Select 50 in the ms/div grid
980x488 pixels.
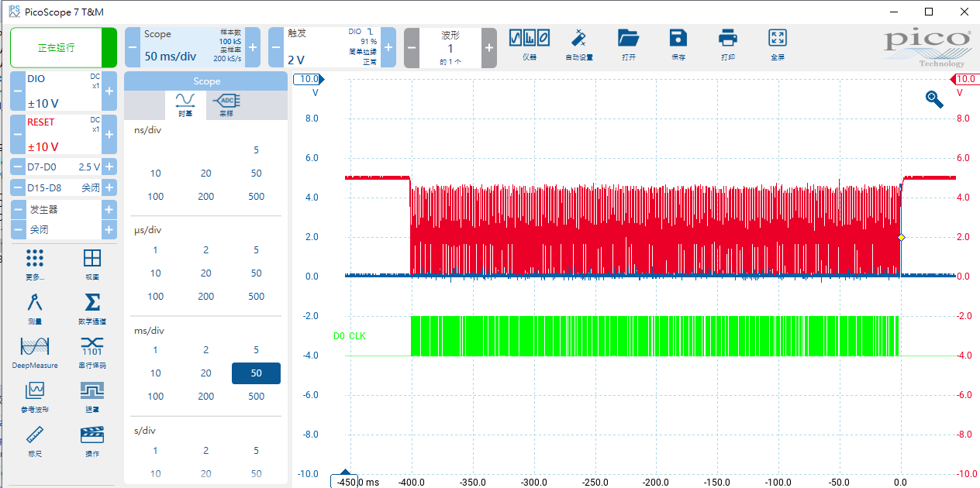256,373
